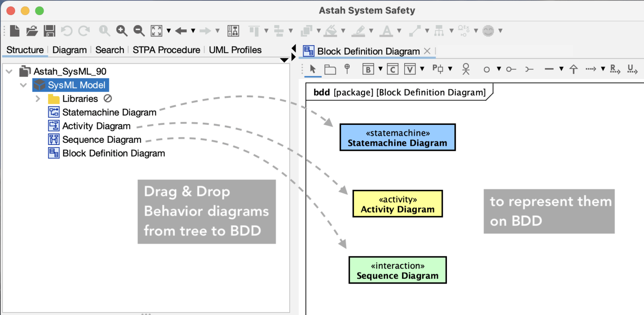
Task: Open the STPA Procedure tab
Action: point(166,49)
